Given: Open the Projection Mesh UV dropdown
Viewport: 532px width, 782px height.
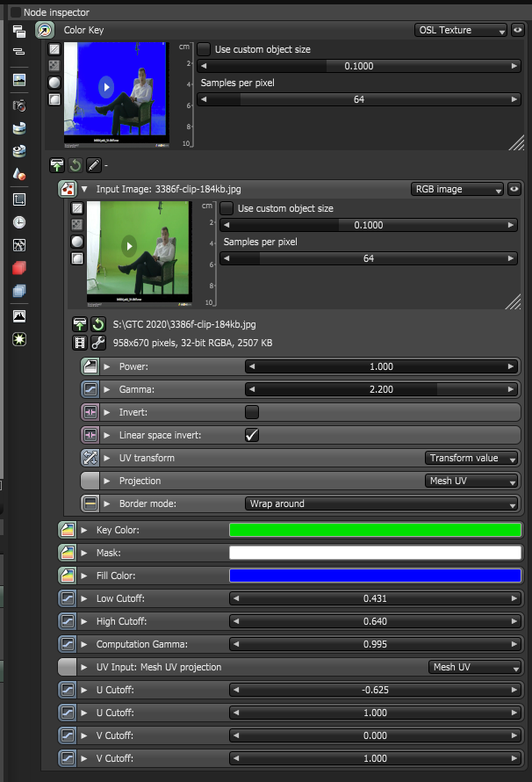Looking at the screenshot, I should coord(471,481).
